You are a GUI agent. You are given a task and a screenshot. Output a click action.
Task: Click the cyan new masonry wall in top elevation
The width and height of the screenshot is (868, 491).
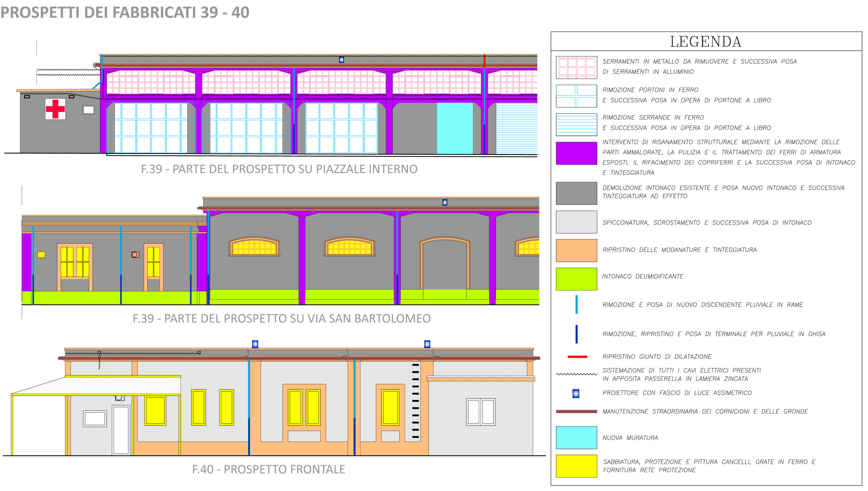pyautogui.click(x=455, y=128)
